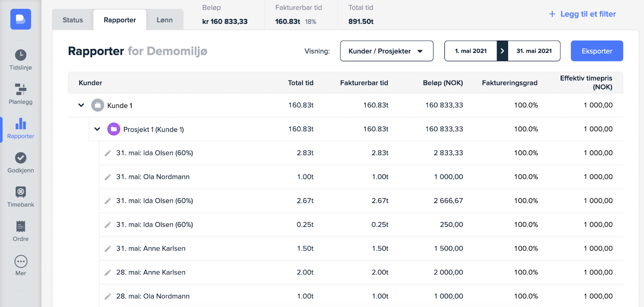Viewport: 644px width, 307px height.
Task: Collapse Prosjekt 1 (Kunde 1) row
Action: (x=97, y=129)
